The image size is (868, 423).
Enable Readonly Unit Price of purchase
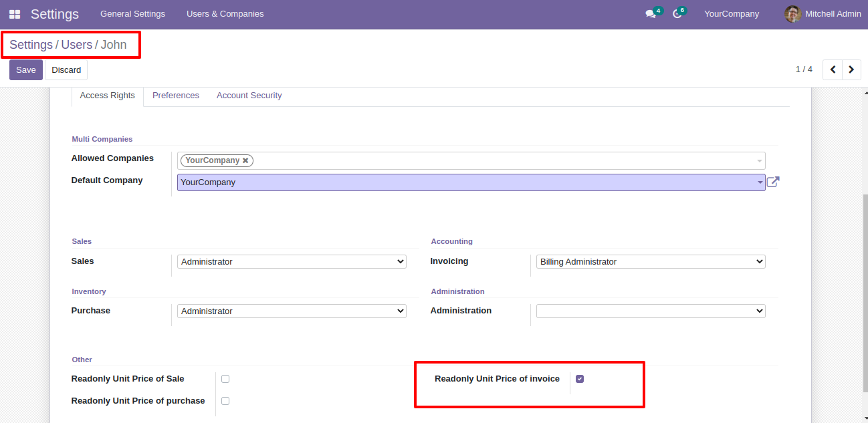pyautogui.click(x=225, y=401)
